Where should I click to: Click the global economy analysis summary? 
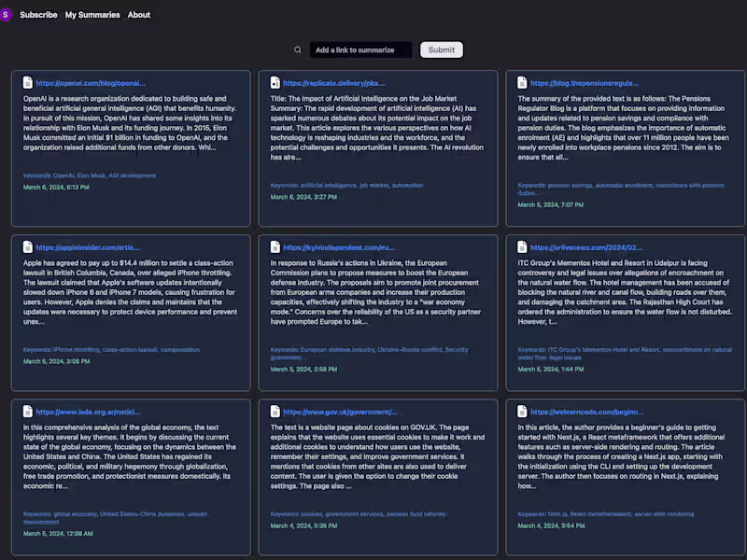click(x=130, y=456)
